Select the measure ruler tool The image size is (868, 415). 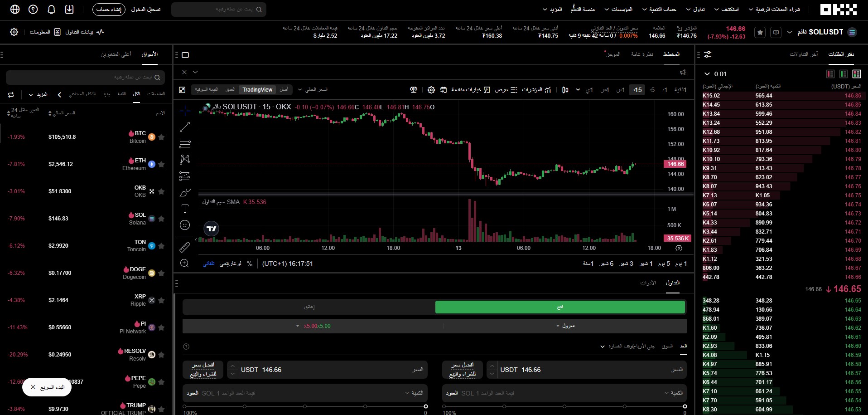click(185, 247)
